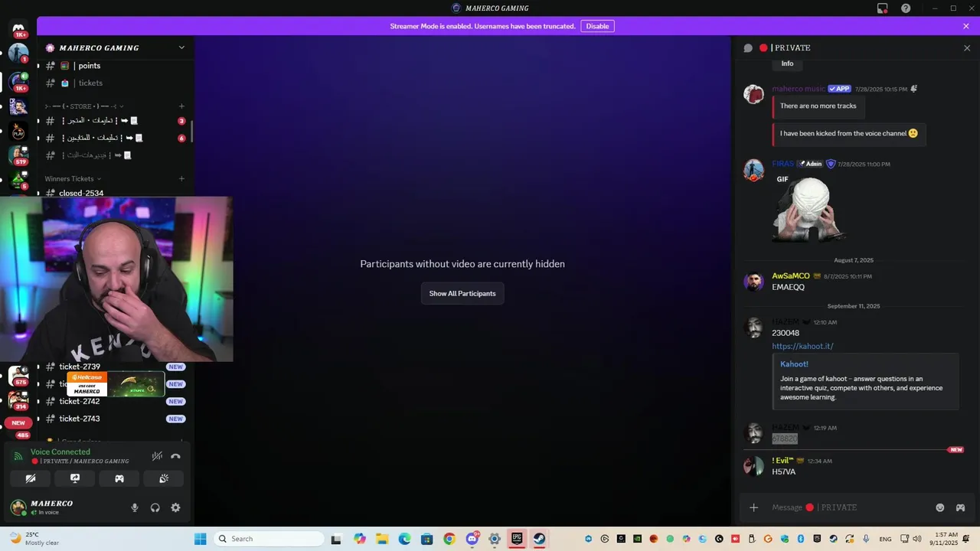Open the server icon with badge 519
Image resolution: width=980 pixels, height=551 pixels.
tap(18, 155)
